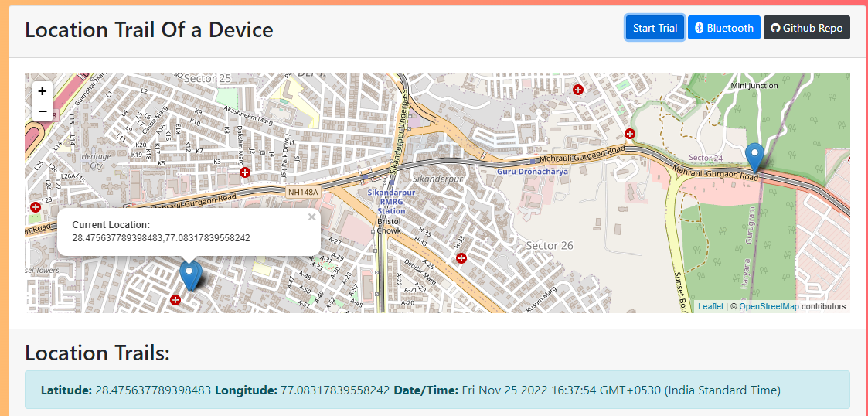
Task: Zoom in on the map
Action: pos(42,91)
